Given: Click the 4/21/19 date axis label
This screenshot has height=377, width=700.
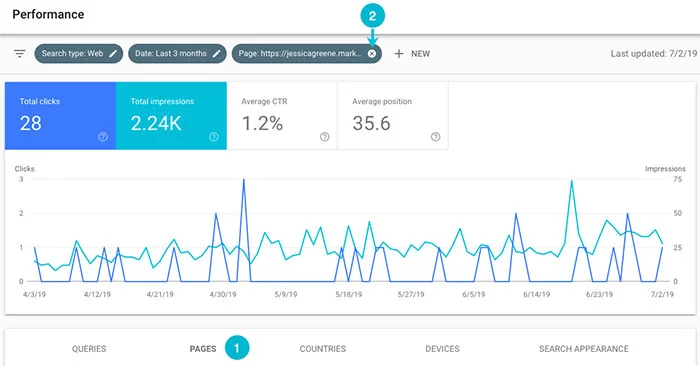Looking at the screenshot, I should pos(160,294).
